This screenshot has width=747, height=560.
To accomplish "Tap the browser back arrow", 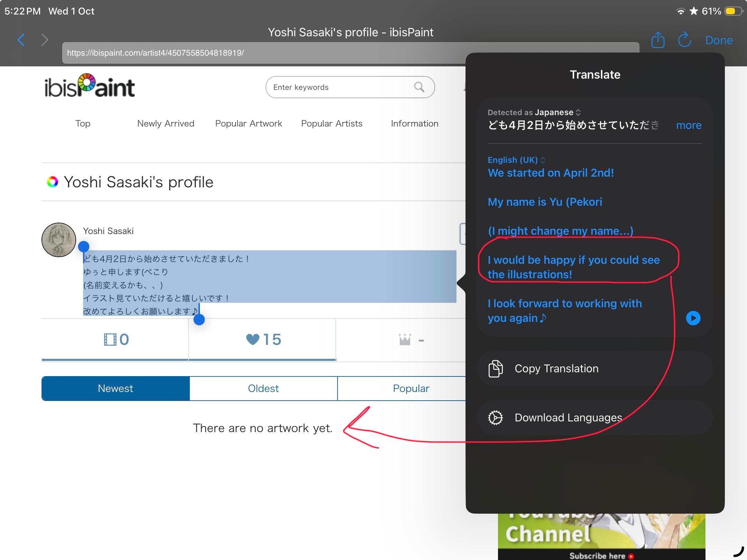I will coord(21,40).
